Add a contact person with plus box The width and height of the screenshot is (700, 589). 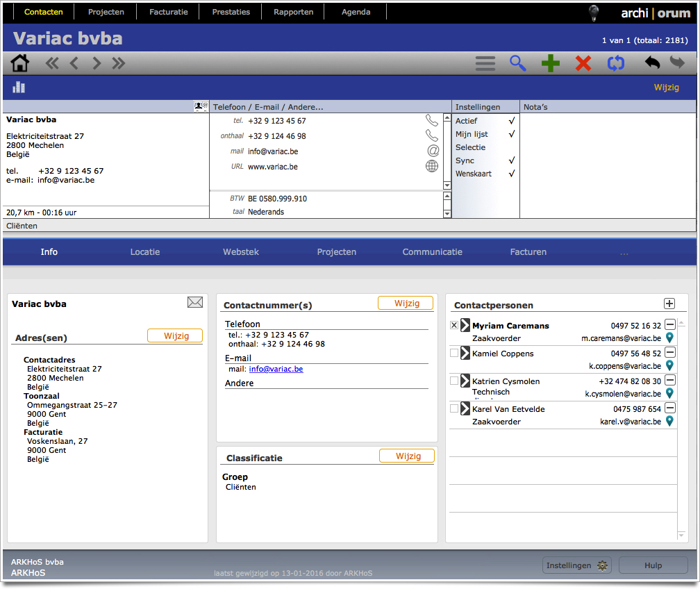(x=669, y=304)
